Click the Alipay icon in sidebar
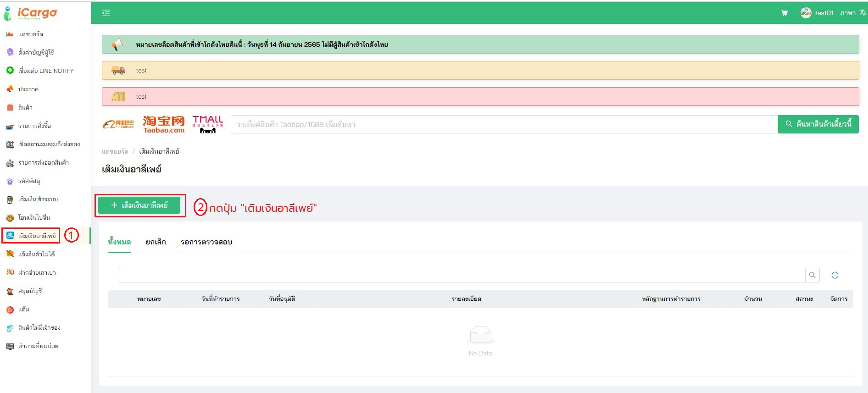The width and height of the screenshot is (868, 393). click(10, 236)
